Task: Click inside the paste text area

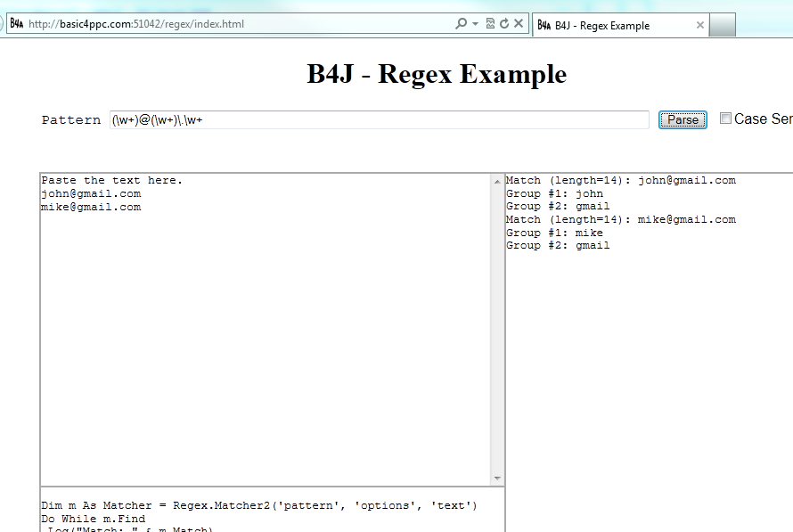Action: [x=266, y=330]
